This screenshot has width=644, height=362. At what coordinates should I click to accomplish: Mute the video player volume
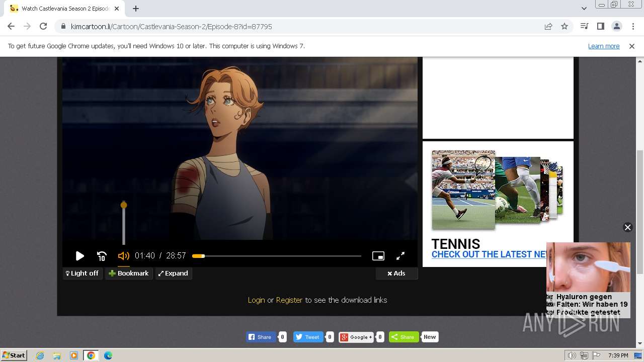123,256
